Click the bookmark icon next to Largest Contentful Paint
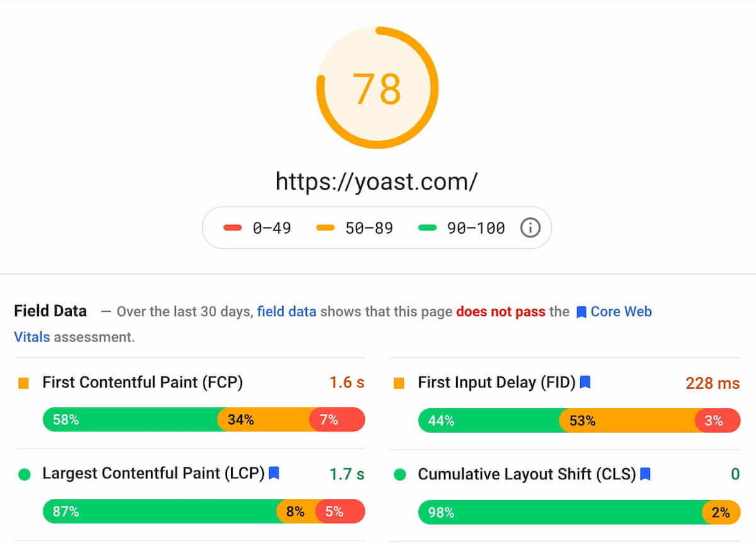Screen dimensions: 756x548 (x=274, y=472)
